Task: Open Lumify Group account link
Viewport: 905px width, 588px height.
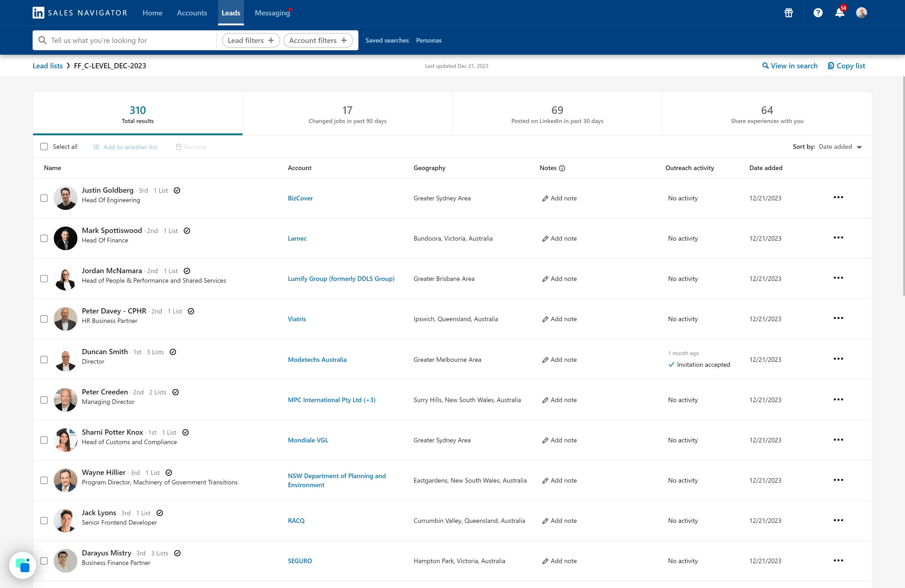Action: click(x=341, y=279)
